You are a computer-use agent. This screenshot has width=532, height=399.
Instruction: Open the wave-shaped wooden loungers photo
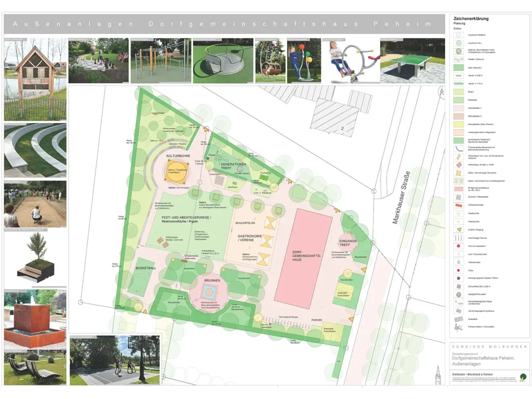35,368
